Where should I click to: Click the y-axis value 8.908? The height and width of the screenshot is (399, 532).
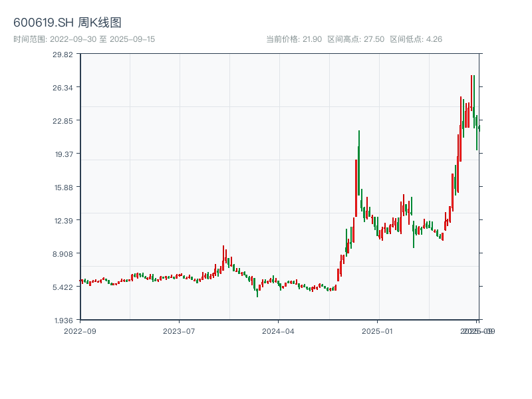coord(63,254)
